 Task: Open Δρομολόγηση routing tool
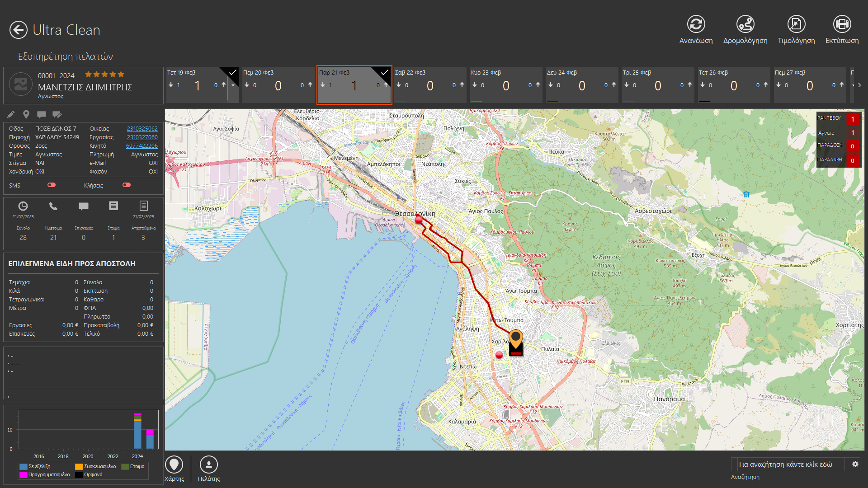click(x=745, y=24)
